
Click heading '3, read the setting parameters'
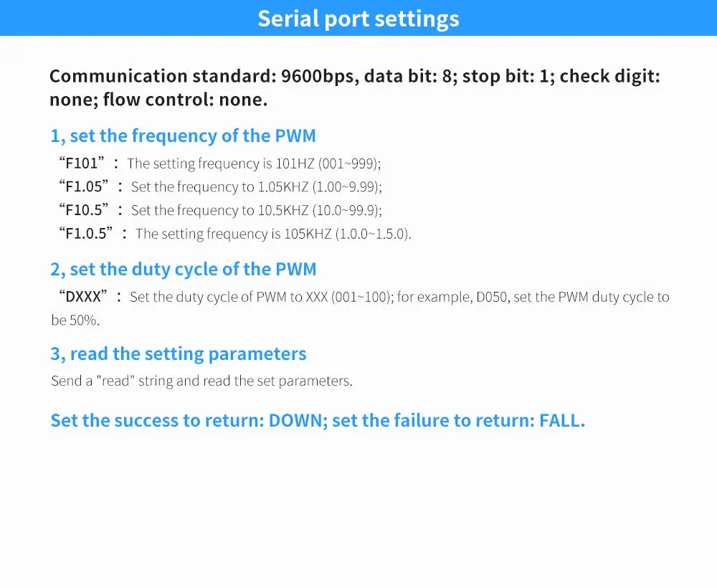tap(178, 354)
